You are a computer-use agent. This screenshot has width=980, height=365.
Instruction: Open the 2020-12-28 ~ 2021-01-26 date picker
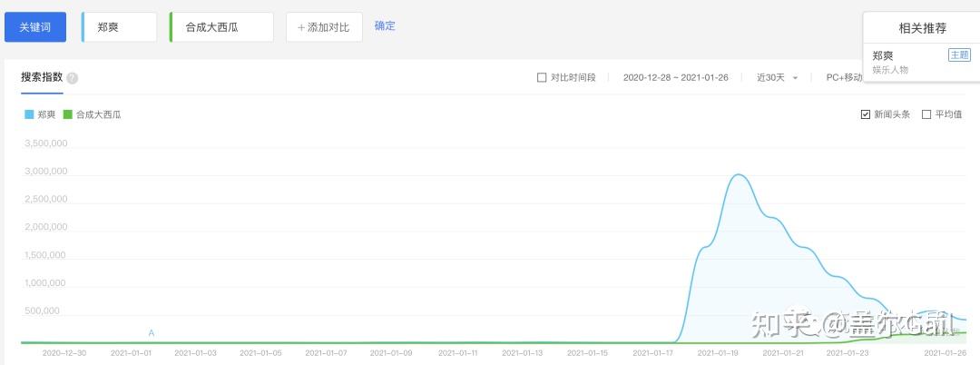tap(675, 78)
